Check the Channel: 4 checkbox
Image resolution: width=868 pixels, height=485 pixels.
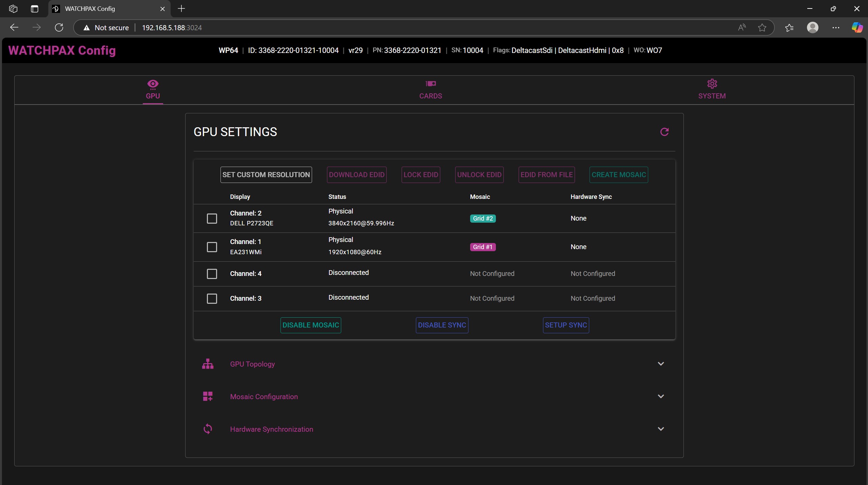coord(211,274)
